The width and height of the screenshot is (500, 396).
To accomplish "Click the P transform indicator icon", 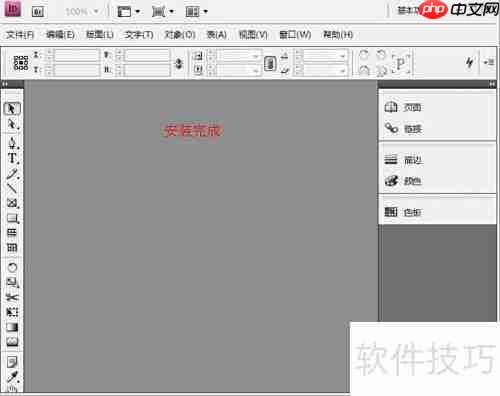I will (x=401, y=63).
